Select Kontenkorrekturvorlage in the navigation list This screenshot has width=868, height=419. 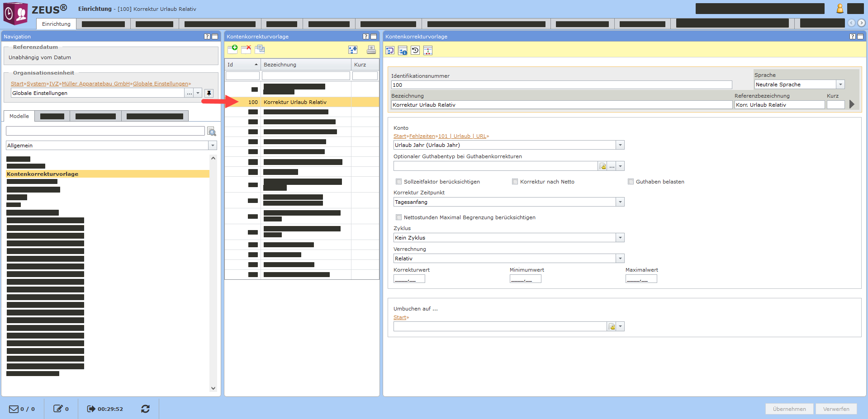tap(43, 174)
